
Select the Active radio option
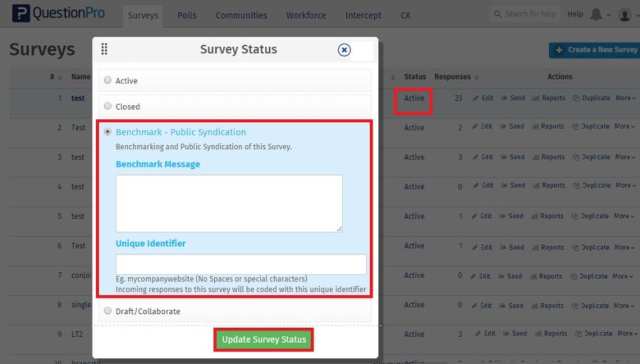pyautogui.click(x=108, y=80)
